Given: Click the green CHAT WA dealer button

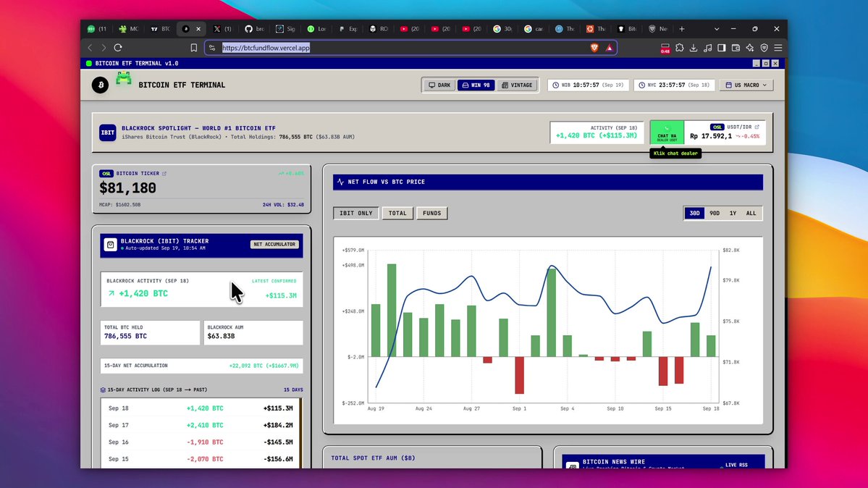Looking at the screenshot, I should point(667,132).
